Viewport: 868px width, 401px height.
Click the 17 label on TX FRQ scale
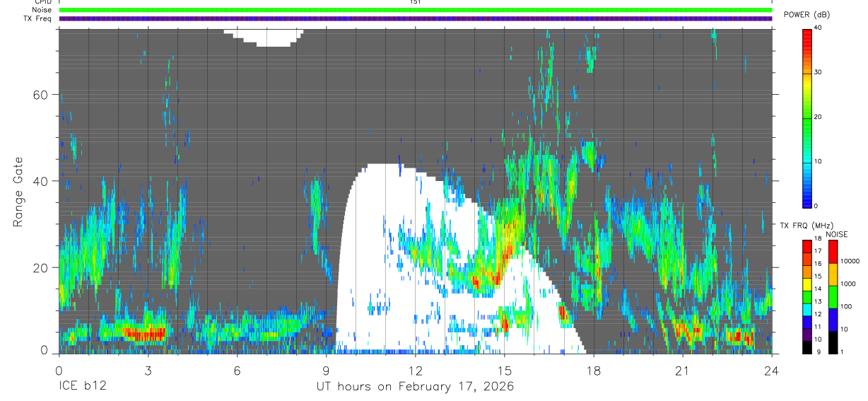point(818,251)
